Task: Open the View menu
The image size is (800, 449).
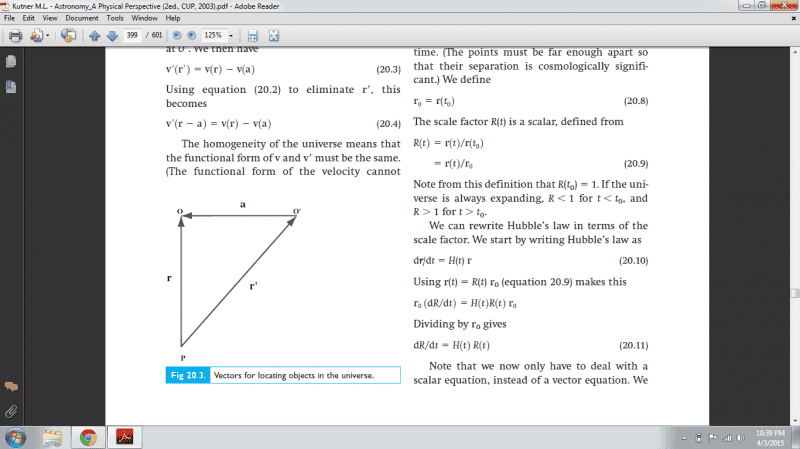Action: click(x=49, y=18)
